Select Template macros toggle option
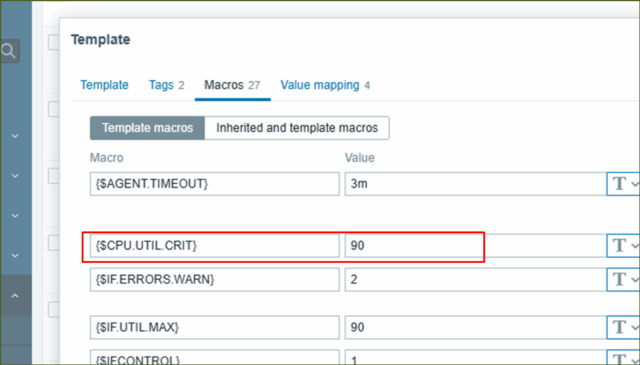640x365 pixels. pyautogui.click(x=147, y=128)
